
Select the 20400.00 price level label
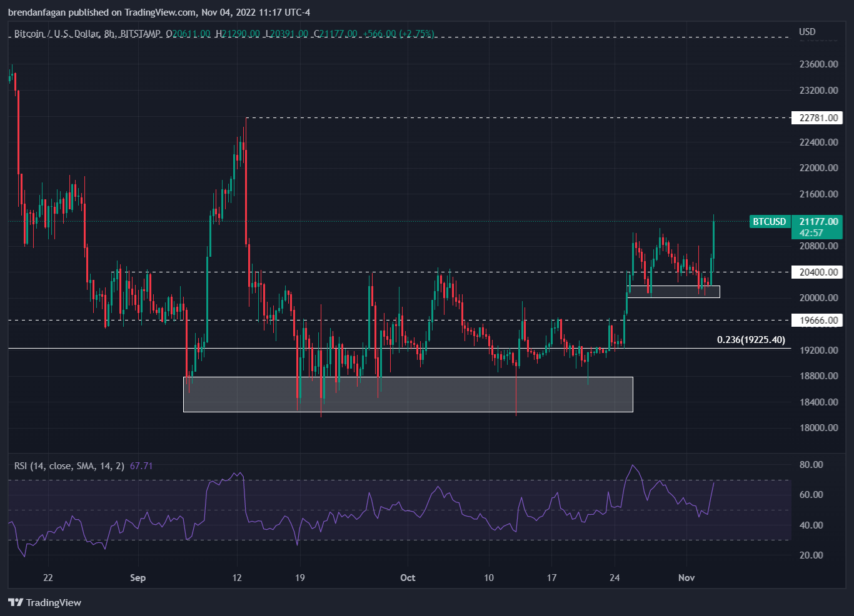pos(816,272)
